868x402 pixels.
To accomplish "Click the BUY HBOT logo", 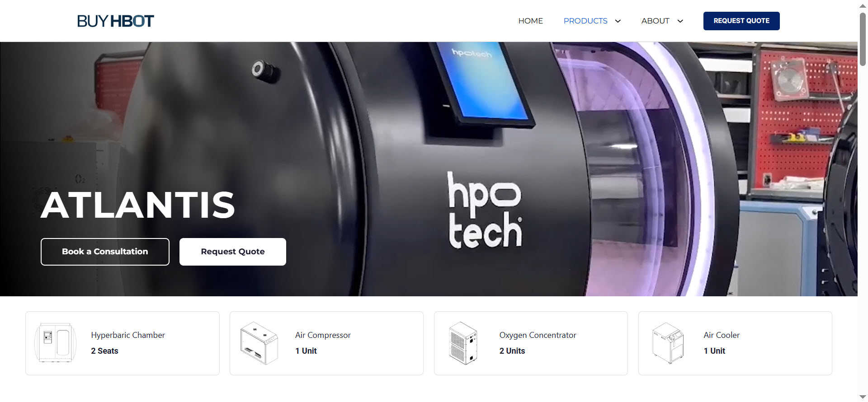I will (115, 21).
